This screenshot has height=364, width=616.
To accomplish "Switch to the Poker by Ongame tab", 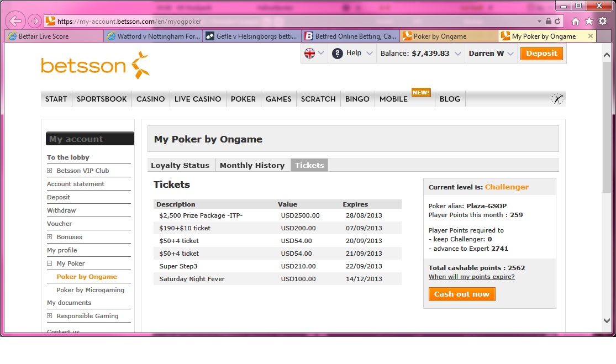I will 449,36.
